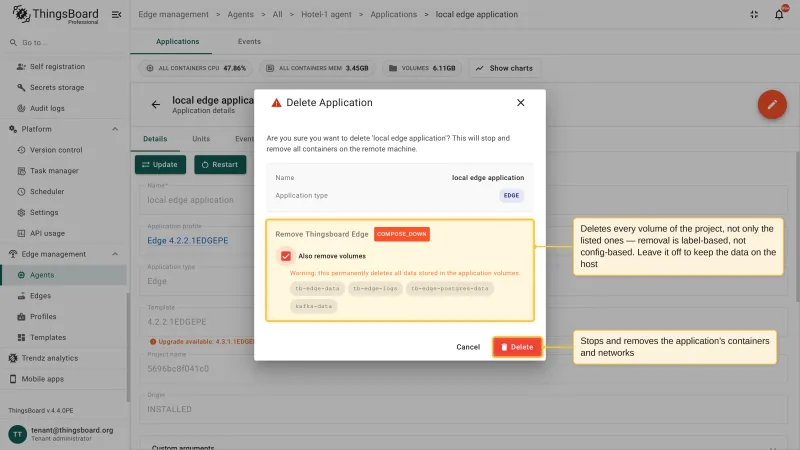Collapse the Edge management section chevron

[x=115, y=254]
